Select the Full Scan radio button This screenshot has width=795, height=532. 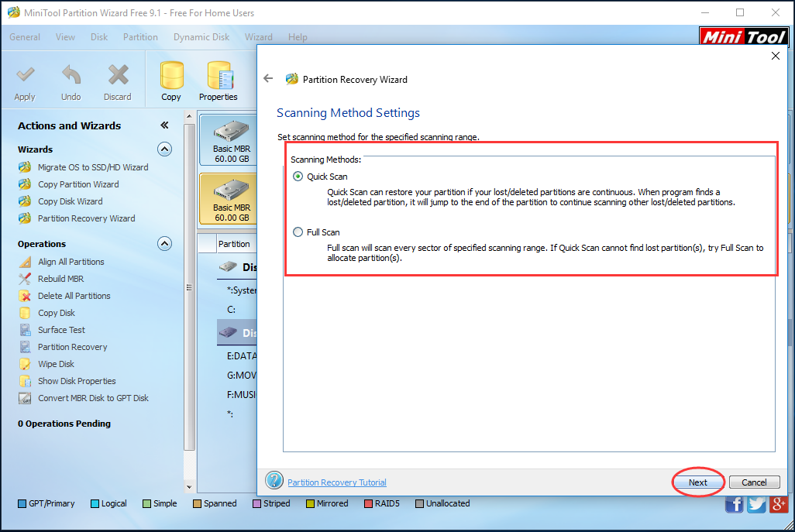pos(298,232)
